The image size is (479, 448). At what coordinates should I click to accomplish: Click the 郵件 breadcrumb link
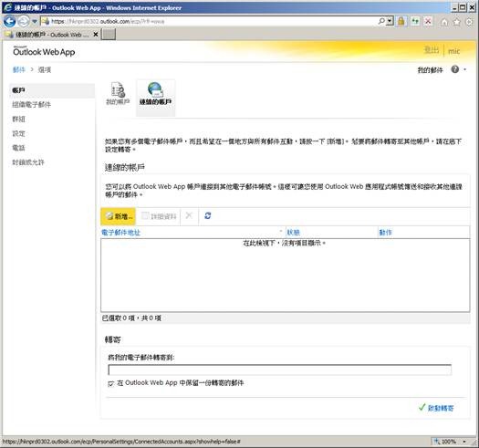pyautogui.click(x=18, y=69)
